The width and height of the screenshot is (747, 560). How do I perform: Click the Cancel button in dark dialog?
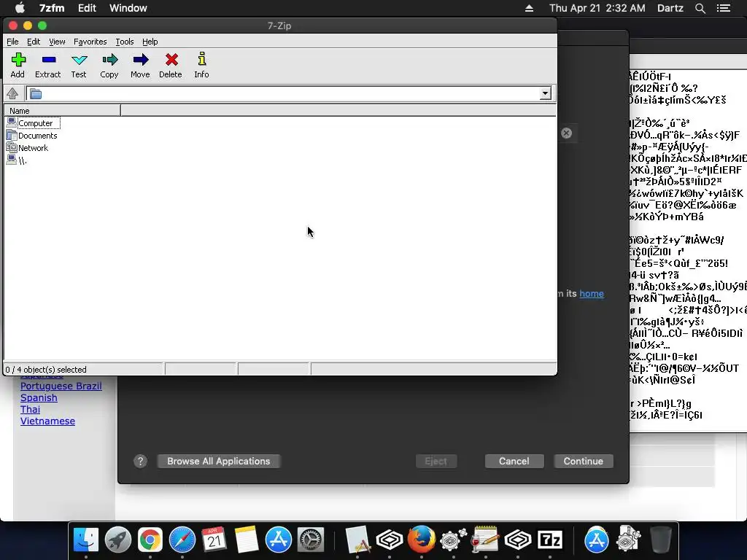coord(514,461)
